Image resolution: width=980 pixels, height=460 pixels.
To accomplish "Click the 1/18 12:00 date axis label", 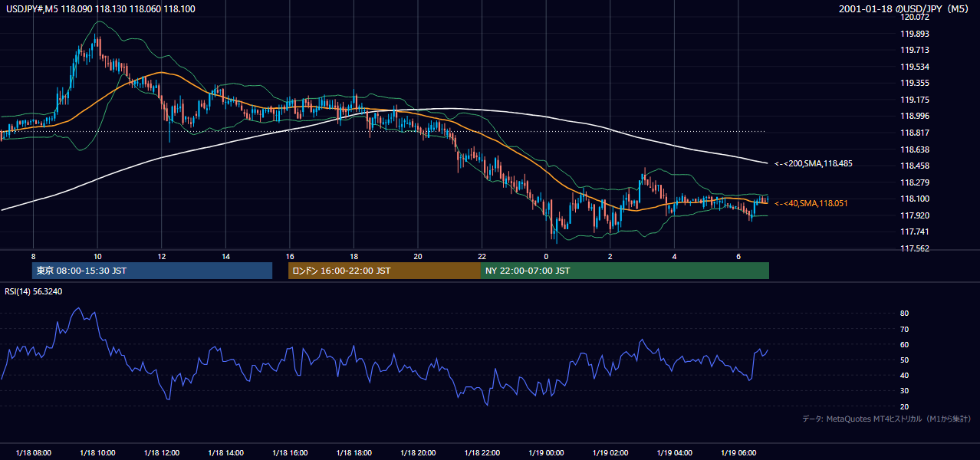I will click(162, 453).
